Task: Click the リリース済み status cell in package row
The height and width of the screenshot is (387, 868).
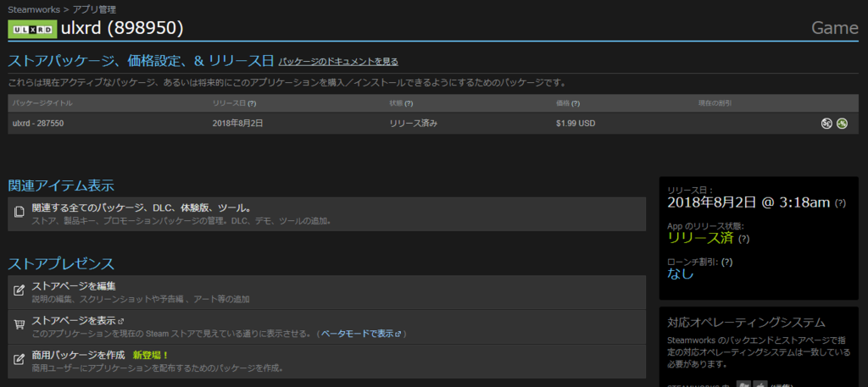Action: (x=414, y=124)
